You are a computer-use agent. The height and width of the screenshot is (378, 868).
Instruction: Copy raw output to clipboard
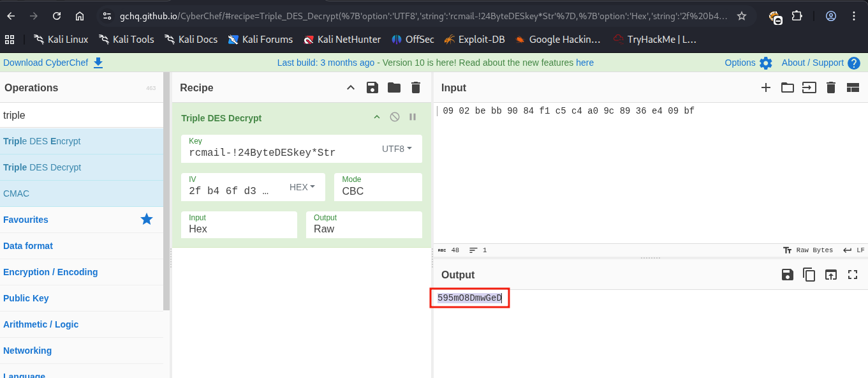[x=809, y=275]
